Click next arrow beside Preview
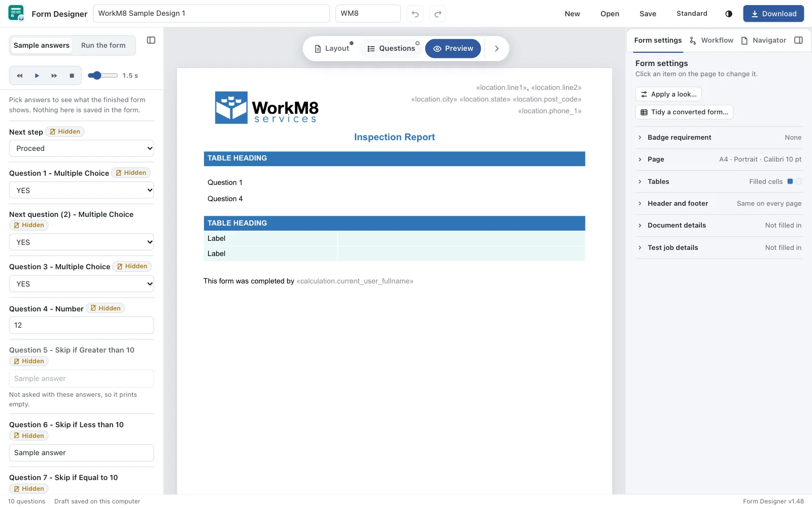This screenshot has height=508, width=812. point(497,48)
